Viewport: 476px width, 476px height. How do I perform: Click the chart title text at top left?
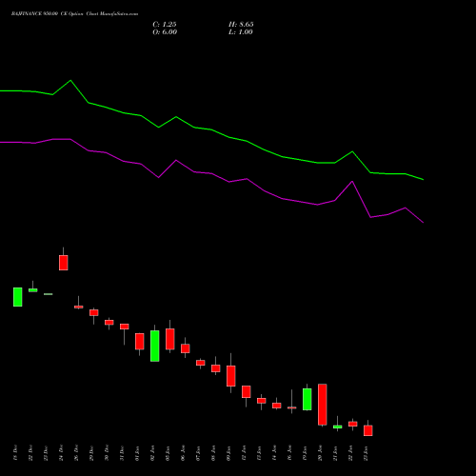[x=74, y=14]
